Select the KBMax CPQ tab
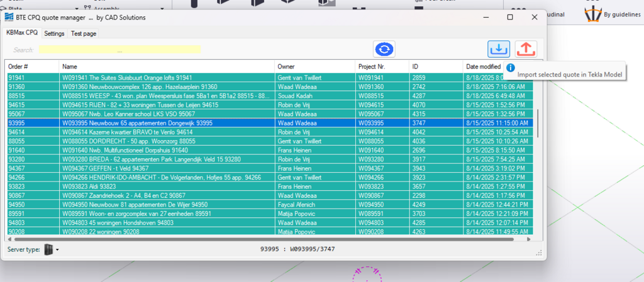 click(x=22, y=33)
